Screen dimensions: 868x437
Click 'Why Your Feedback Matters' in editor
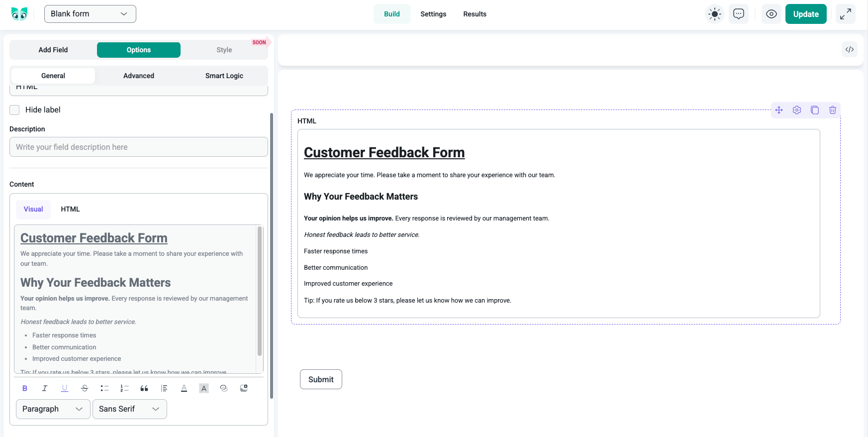tap(96, 283)
